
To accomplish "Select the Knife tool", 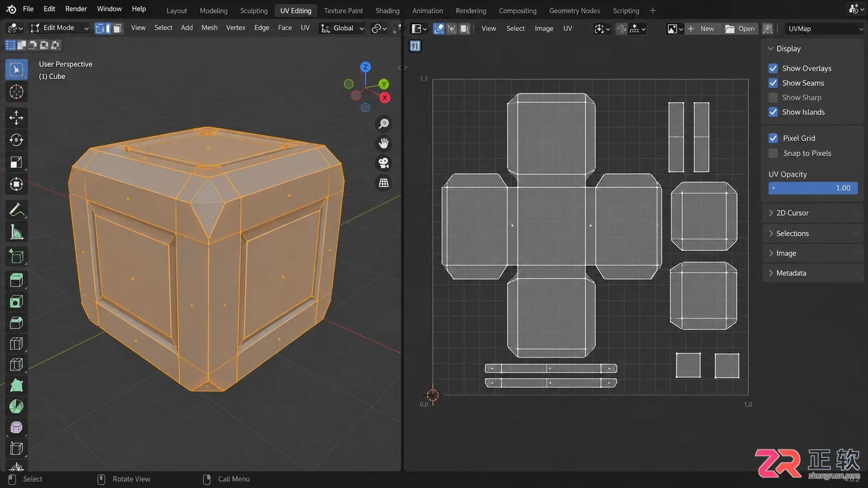I will coord(16,364).
